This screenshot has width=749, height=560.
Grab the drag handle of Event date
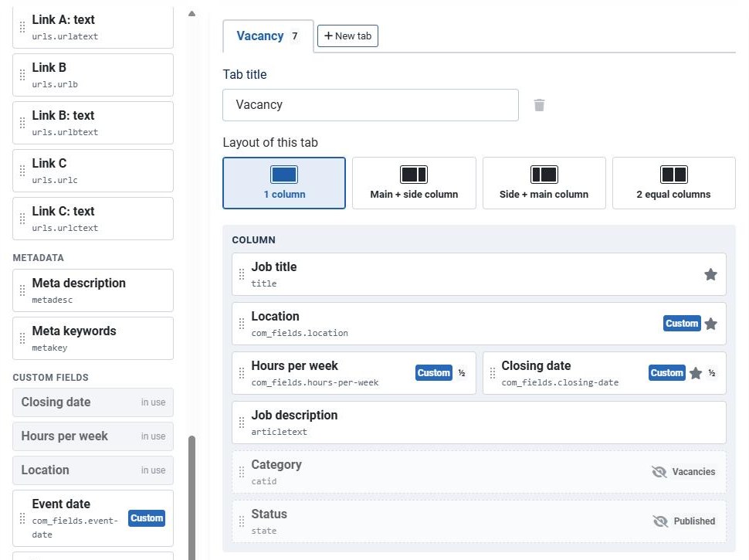[22, 518]
